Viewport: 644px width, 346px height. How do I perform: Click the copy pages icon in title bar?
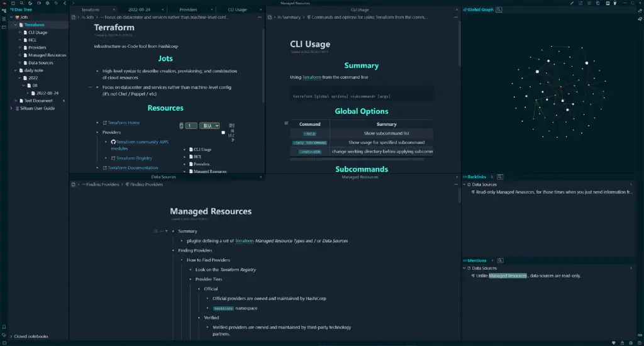(x=597, y=3)
